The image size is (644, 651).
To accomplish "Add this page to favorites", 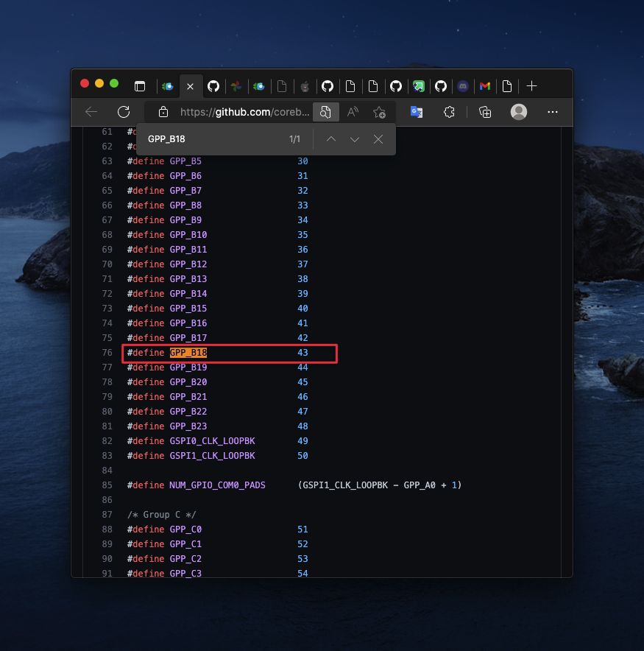I will pyautogui.click(x=379, y=112).
